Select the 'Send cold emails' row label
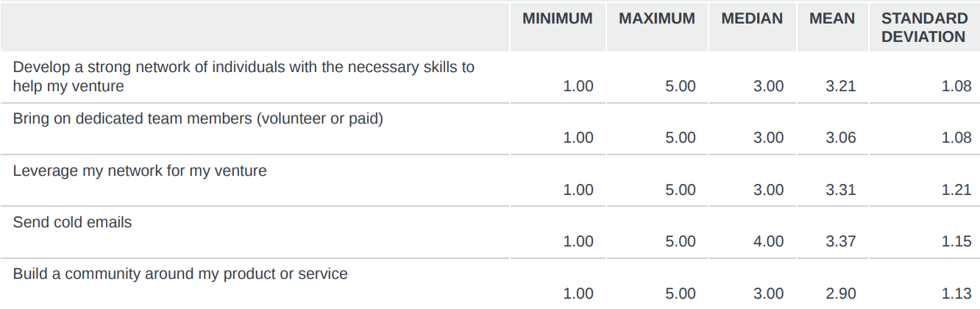 tap(72, 222)
